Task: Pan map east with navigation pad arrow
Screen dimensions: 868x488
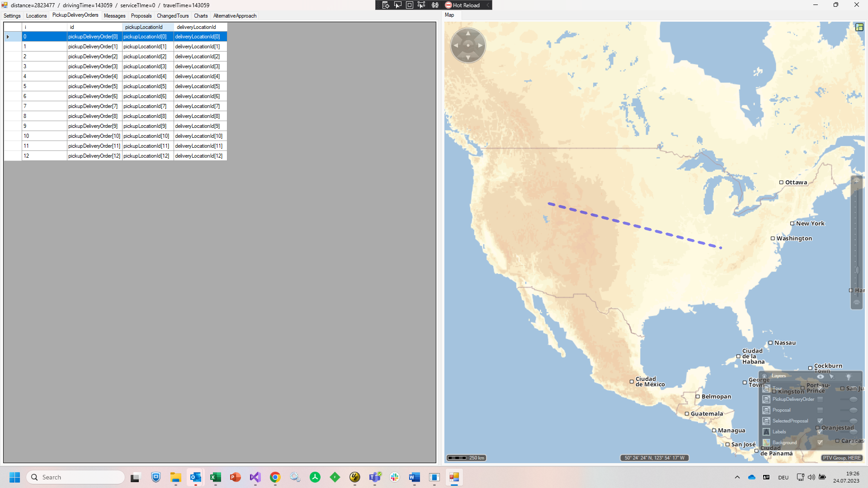Action: pyautogui.click(x=480, y=45)
